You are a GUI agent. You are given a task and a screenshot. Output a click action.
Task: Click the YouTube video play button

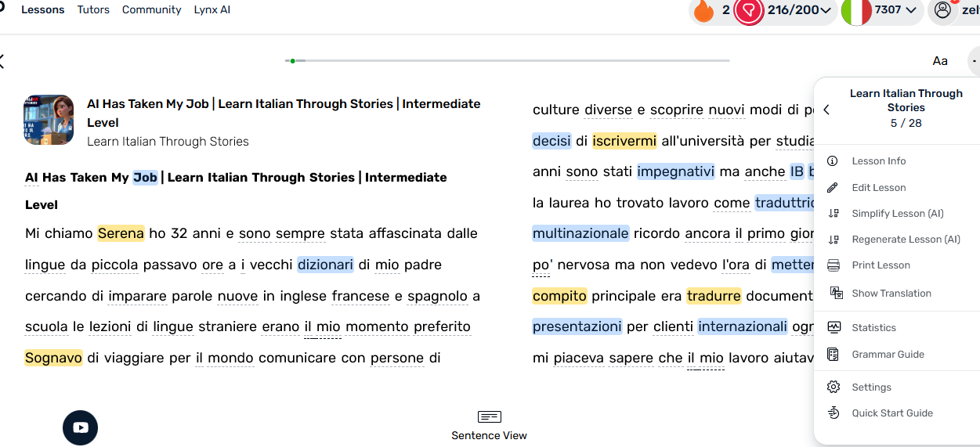[80, 427]
